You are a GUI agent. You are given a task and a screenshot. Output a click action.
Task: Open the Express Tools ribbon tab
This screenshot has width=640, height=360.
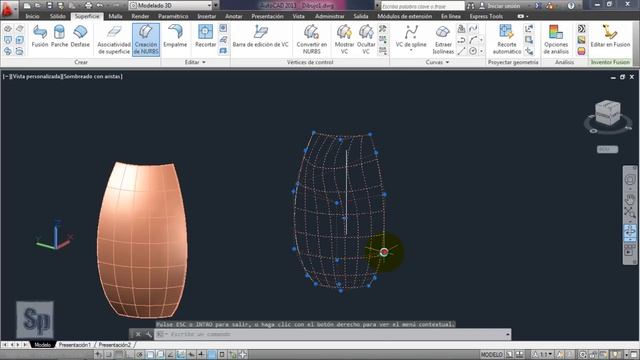pyautogui.click(x=486, y=16)
